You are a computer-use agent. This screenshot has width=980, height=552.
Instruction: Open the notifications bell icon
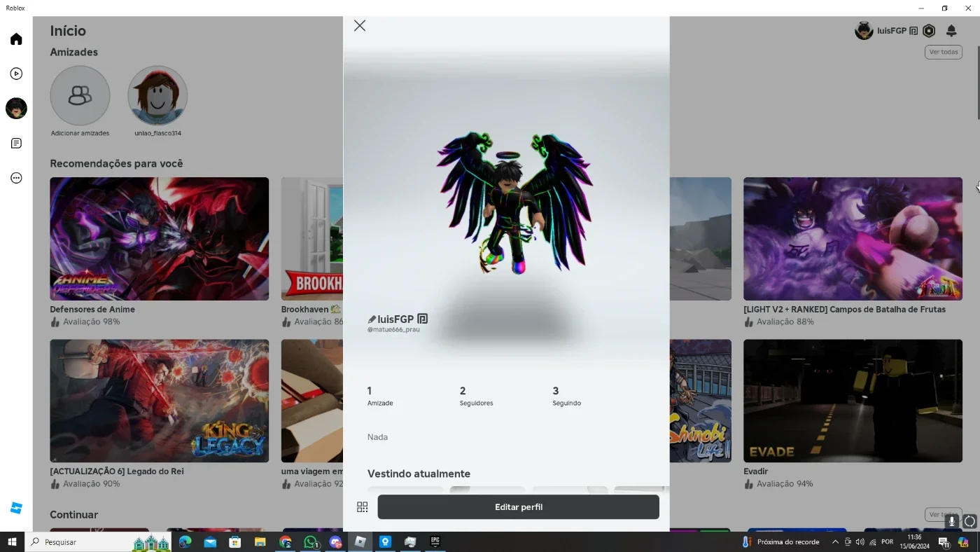(951, 31)
